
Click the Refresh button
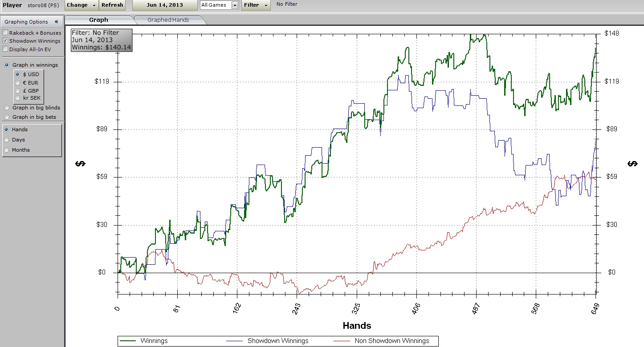pos(112,5)
